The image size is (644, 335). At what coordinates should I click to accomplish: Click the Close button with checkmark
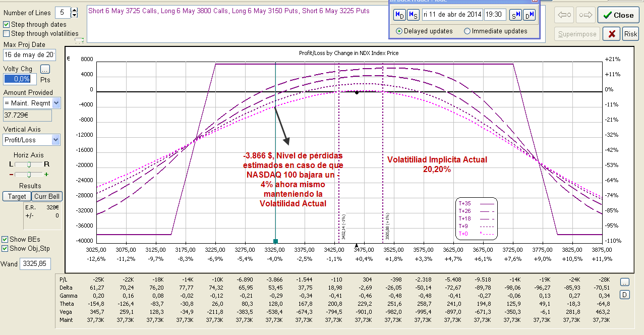tap(618, 15)
